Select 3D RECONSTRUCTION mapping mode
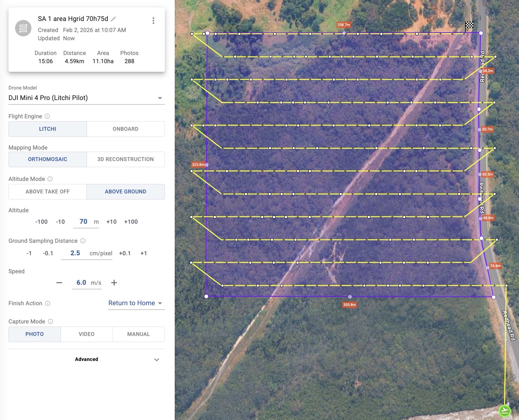This screenshot has height=420, width=519. pos(125,159)
